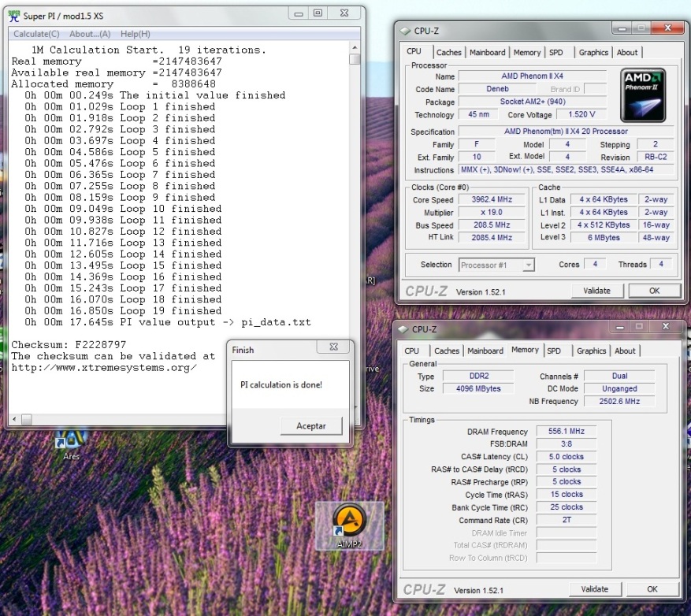The width and height of the screenshot is (691, 616).
Task: Click the processor Name field AMD Phenom II X4
Action: [532, 76]
